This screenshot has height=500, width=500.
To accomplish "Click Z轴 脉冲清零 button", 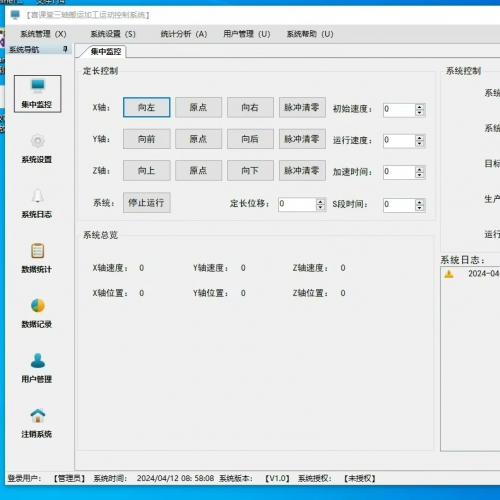I will [x=302, y=170].
